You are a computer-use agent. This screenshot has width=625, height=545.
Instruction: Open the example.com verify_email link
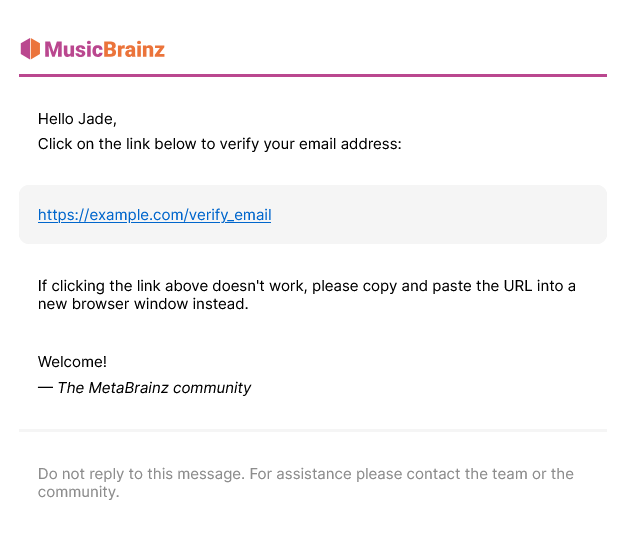coord(155,215)
